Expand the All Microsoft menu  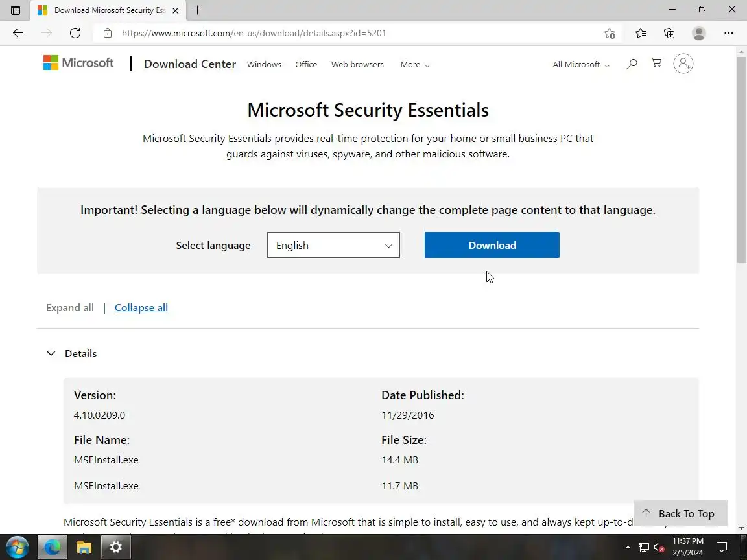(x=581, y=65)
